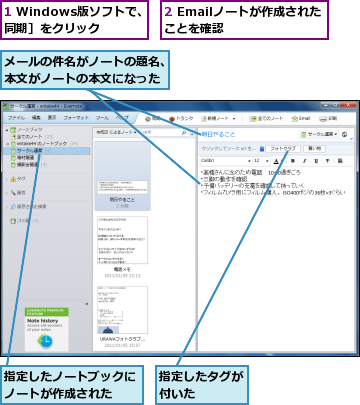Open the 表示 menu

coord(52,118)
